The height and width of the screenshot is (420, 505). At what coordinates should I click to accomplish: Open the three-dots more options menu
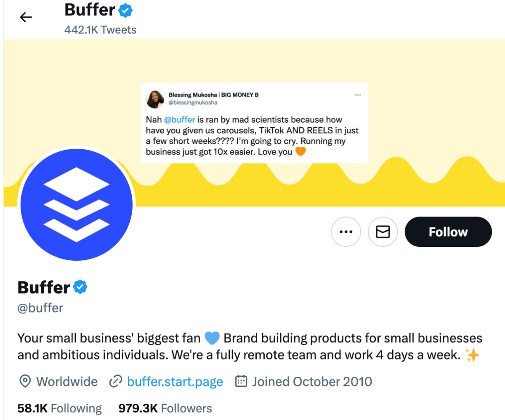coord(346,232)
